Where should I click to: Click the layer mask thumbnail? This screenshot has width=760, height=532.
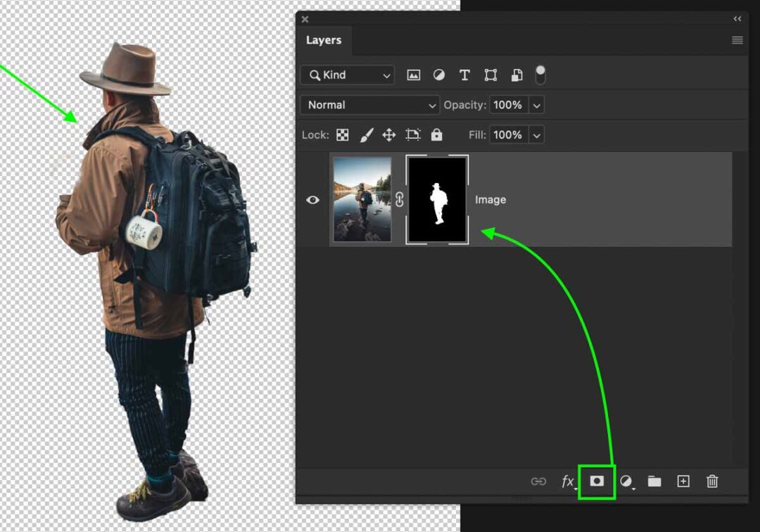tap(436, 199)
